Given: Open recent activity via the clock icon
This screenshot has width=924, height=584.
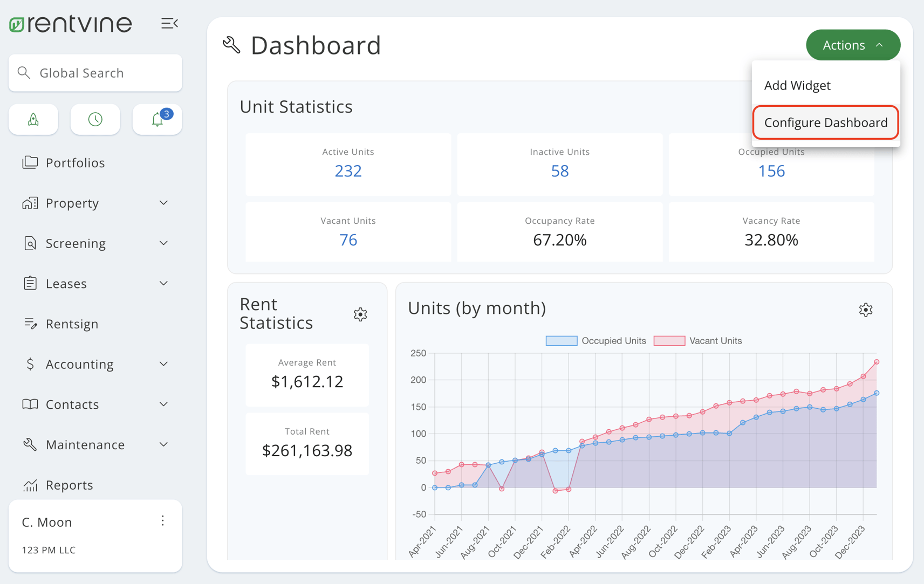Looking at the screenshot, I should point(95,119).
